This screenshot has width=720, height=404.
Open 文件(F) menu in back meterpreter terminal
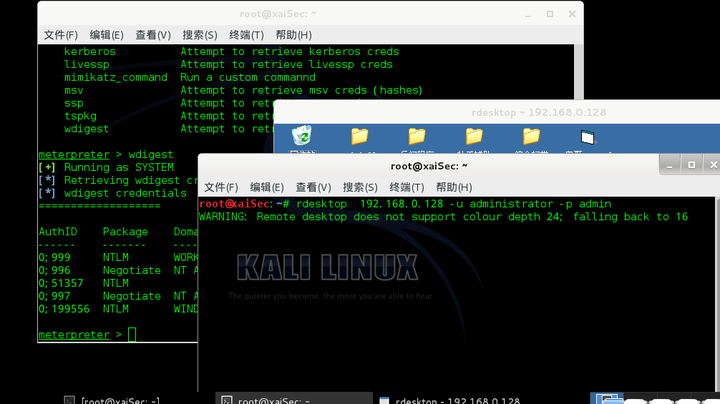(61, 35)
